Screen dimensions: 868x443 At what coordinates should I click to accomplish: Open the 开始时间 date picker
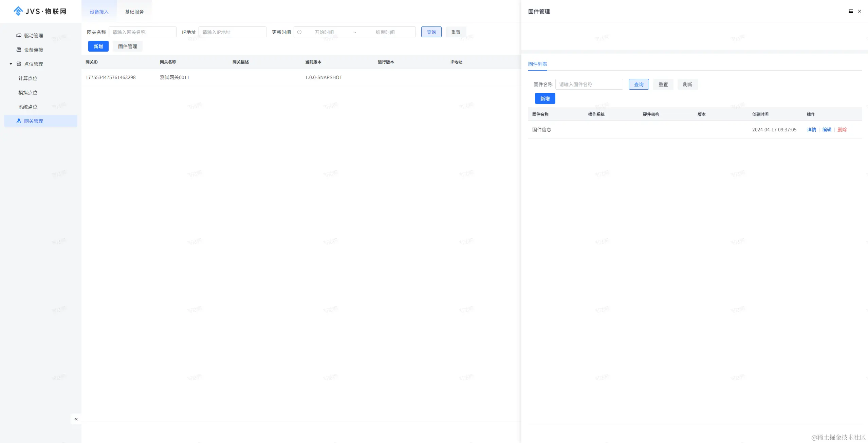(x=324, y=32)
